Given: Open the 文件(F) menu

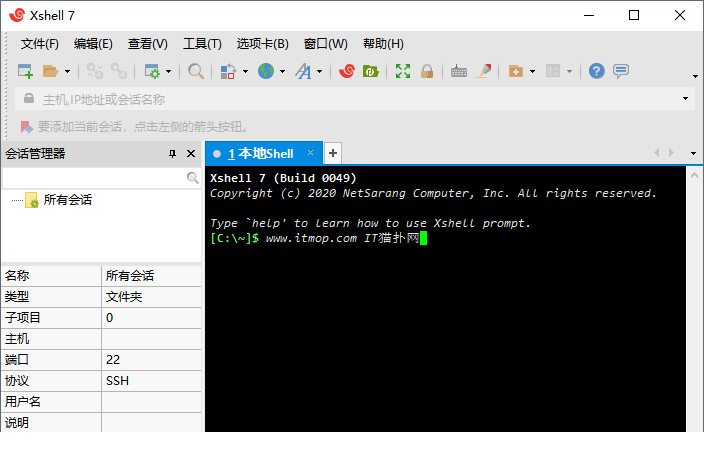Looking at the screenshot, I should tap(40, 44).
